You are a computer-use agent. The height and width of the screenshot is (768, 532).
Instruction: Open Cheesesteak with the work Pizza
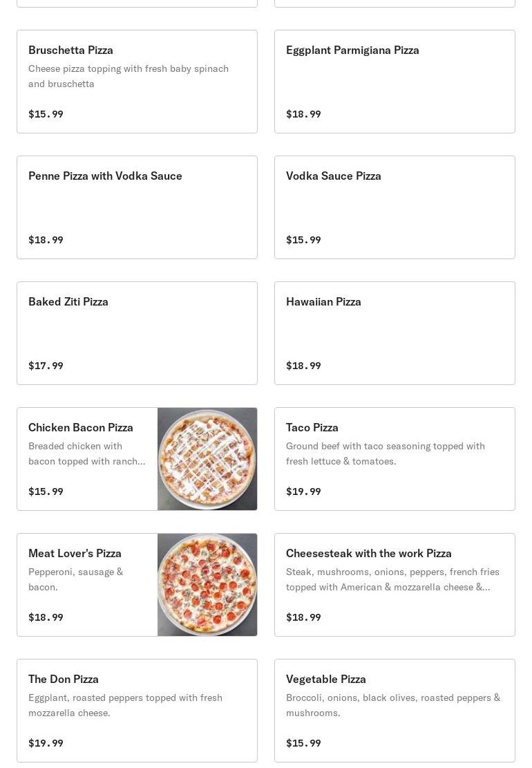tap(395, 585)
